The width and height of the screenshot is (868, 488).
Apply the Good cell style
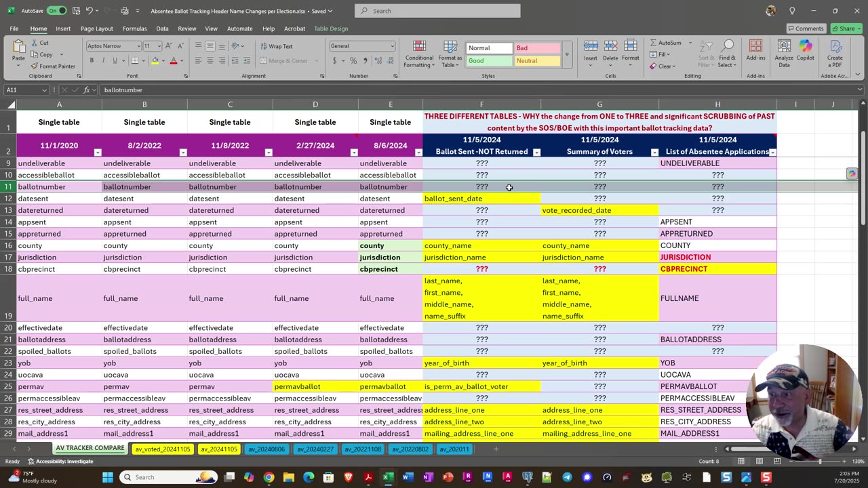489,61
